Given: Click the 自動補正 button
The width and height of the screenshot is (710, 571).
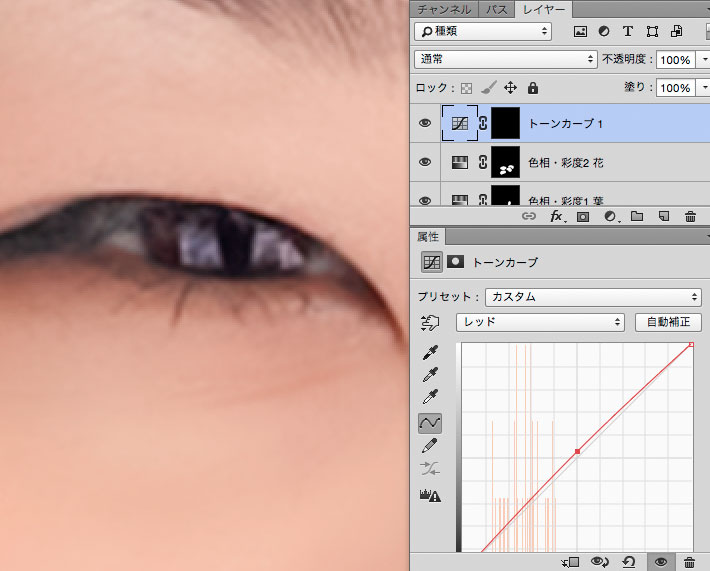Looking at the screenshot, I should (x=668, y=322).
